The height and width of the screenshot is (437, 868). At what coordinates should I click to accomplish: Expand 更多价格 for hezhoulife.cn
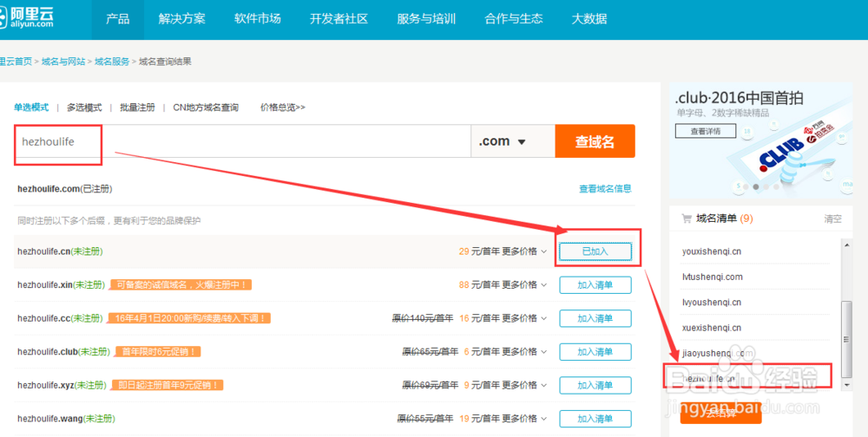click(x=524, y=251)
